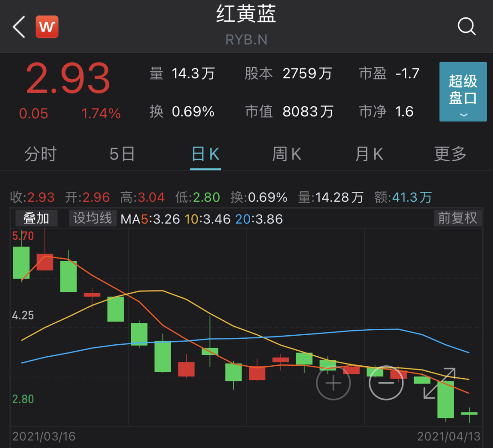This screenshot has width=493, height=448.
Task: Tap the volume 14.3万 value
Action: [194, 74]
